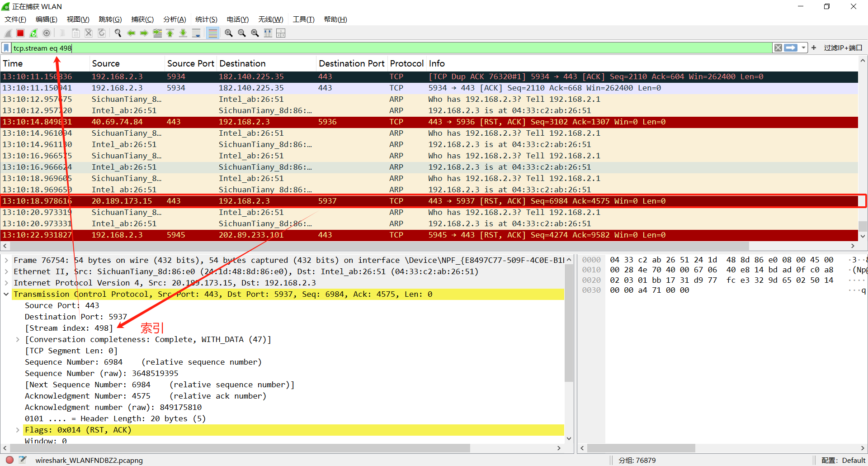Viewport: 868px width, 466px height.
Task: Open display filter bookmark menu
Action: [x=6, y=48]
